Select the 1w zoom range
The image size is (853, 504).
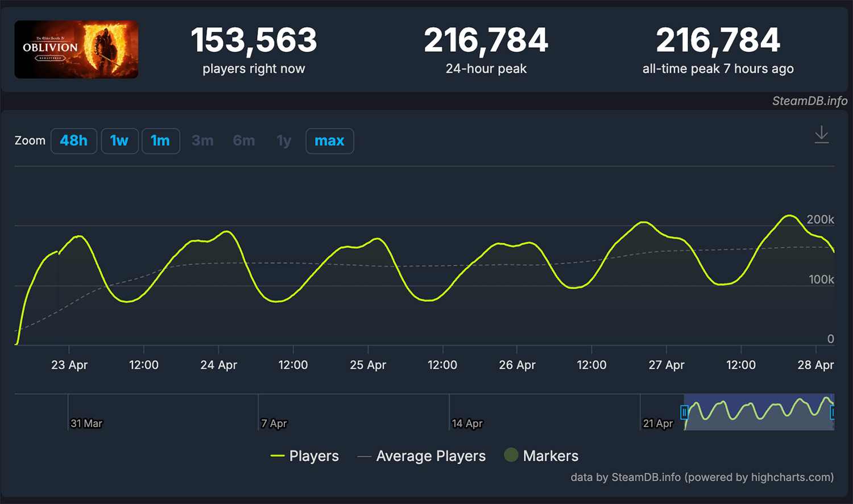(x=119, y=141)
